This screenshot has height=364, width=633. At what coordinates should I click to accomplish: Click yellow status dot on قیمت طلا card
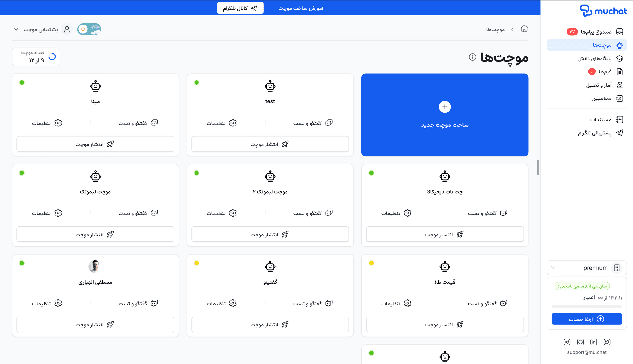371,263
